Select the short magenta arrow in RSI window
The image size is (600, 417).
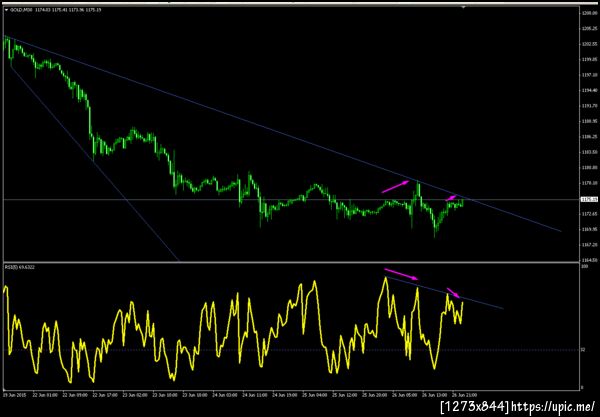453,293
